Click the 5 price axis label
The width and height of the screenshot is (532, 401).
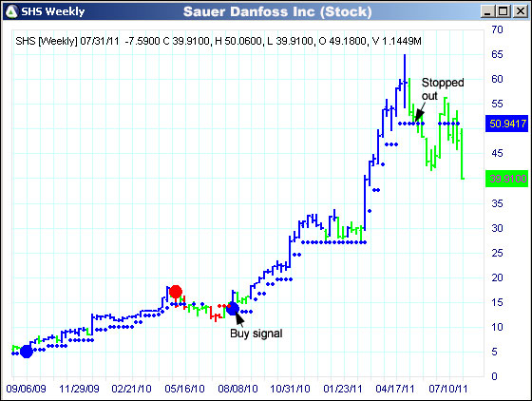pyautogui.click(x=494, y=352)
